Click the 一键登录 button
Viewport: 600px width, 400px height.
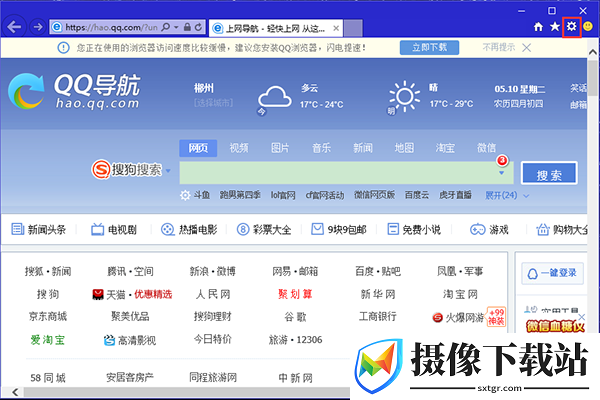552,273
